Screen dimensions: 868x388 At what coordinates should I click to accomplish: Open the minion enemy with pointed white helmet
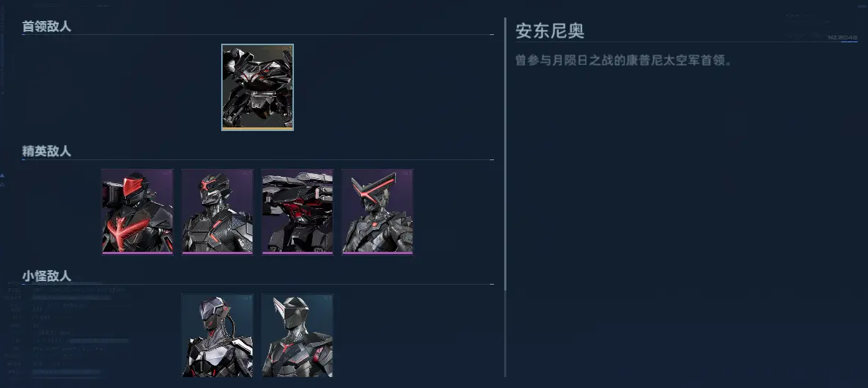point(298,336)
